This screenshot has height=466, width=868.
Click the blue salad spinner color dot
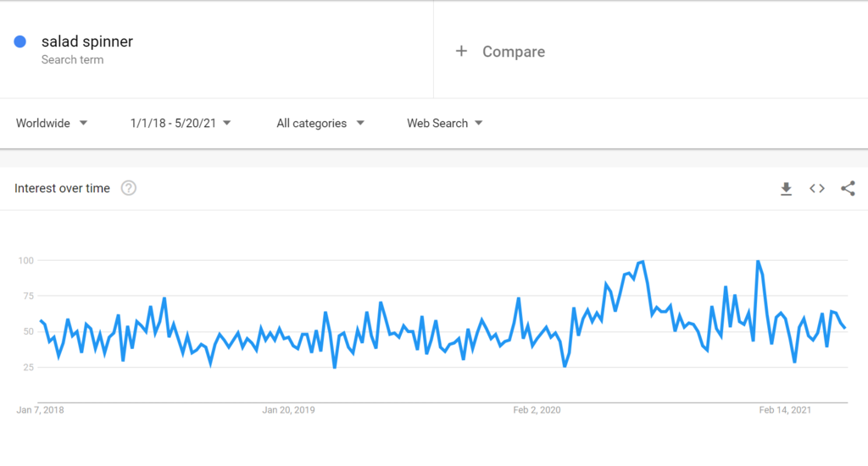pos(20,42)
